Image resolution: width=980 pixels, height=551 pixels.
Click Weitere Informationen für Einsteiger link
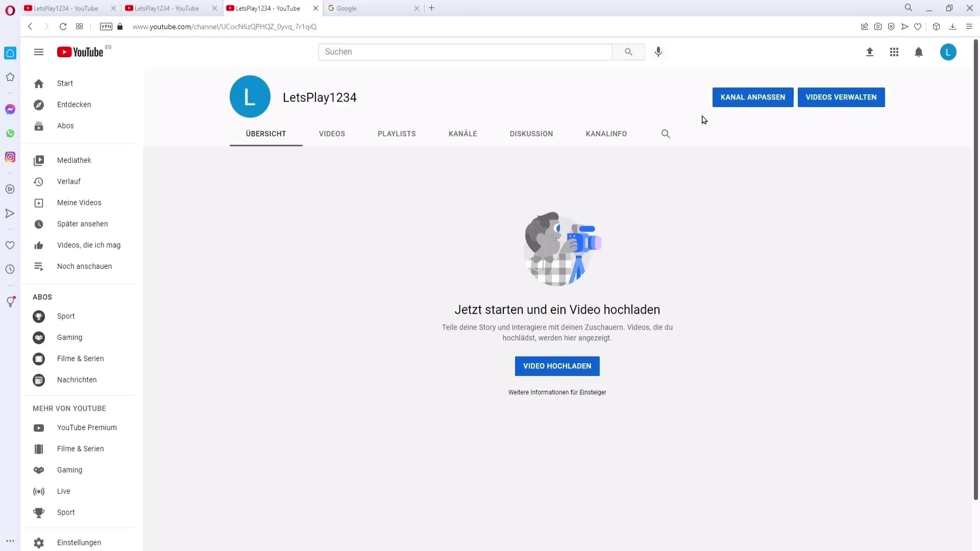pyautogui.click(x=557, y=392)
